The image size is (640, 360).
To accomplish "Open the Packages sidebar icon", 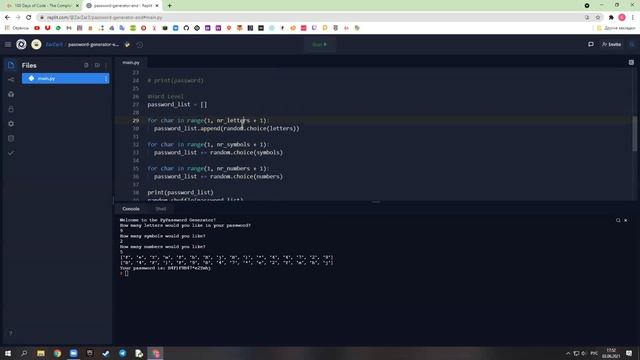I will 11,94.
